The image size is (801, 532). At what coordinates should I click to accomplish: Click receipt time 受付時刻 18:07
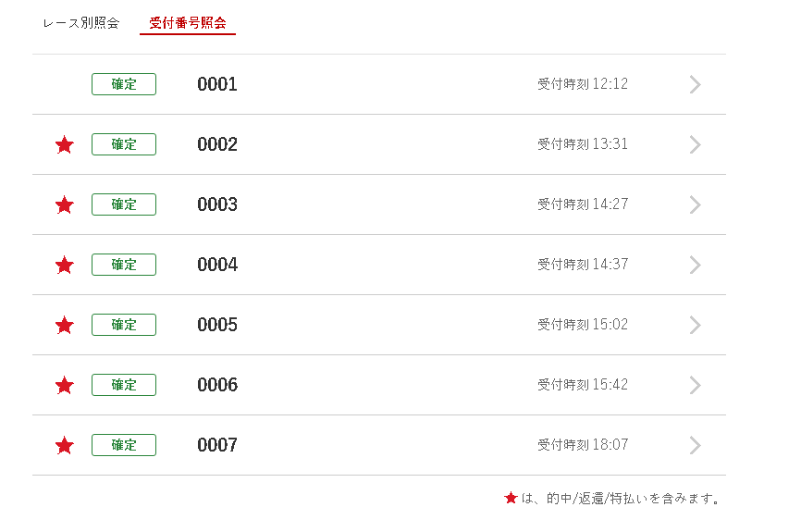[x=583, y=445]
